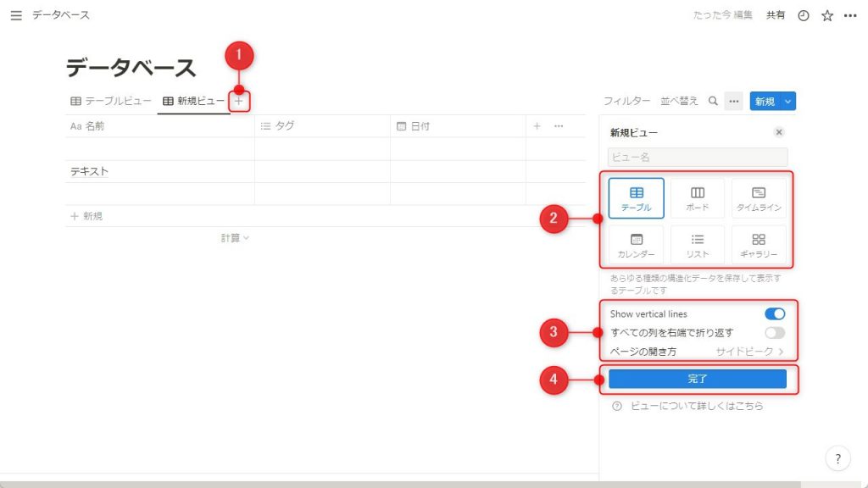Open the hamburger sidebar menu
The height and width of the screenshot is (488, 868).
click(16, 15)
